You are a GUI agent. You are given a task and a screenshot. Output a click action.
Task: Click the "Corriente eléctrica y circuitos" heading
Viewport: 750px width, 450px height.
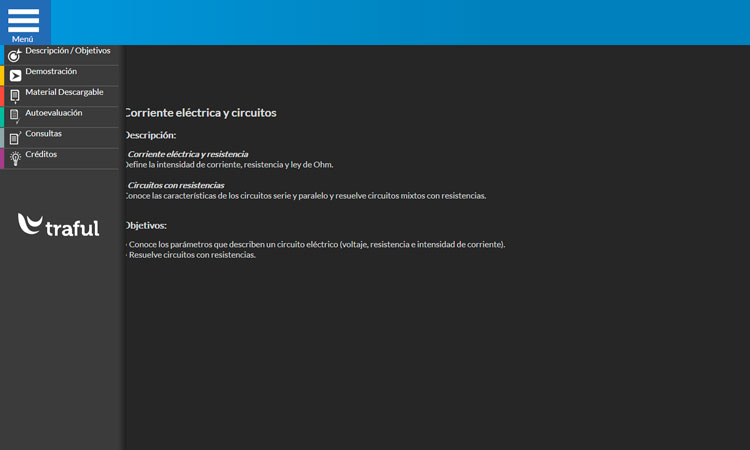200,113
